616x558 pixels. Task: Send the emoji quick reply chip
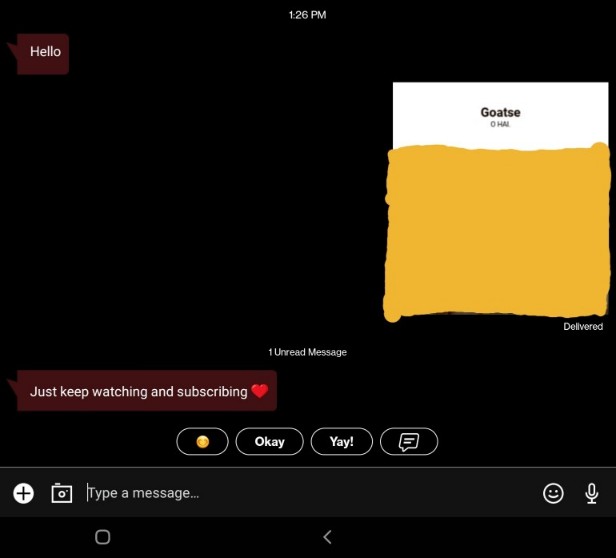point(202,441)
